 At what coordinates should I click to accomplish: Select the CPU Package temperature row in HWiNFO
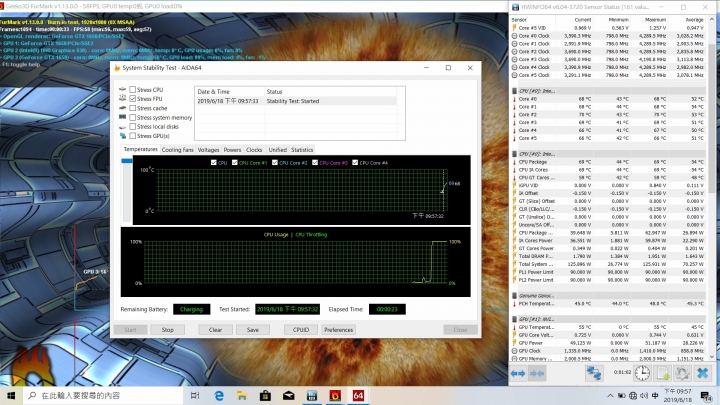coord(608,162)
